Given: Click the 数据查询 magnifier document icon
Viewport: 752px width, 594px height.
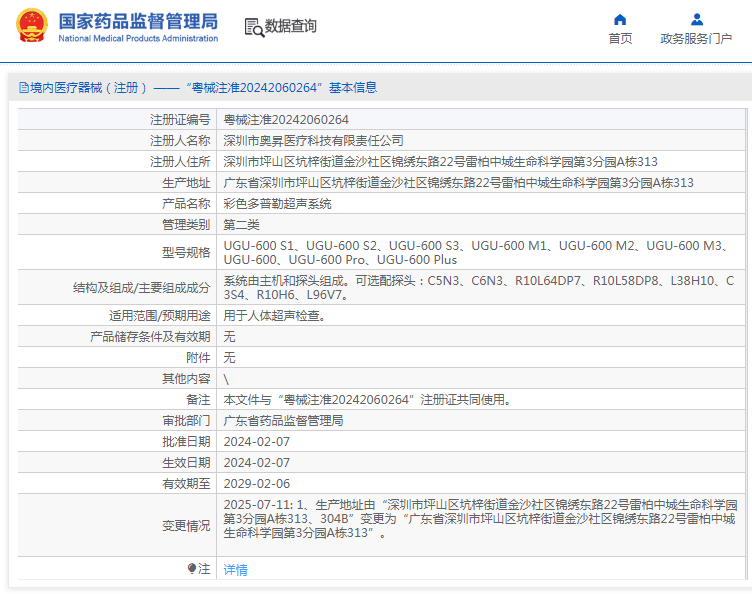Looking at the screenshot, I should pyautogui.click(x=254, y=27).
